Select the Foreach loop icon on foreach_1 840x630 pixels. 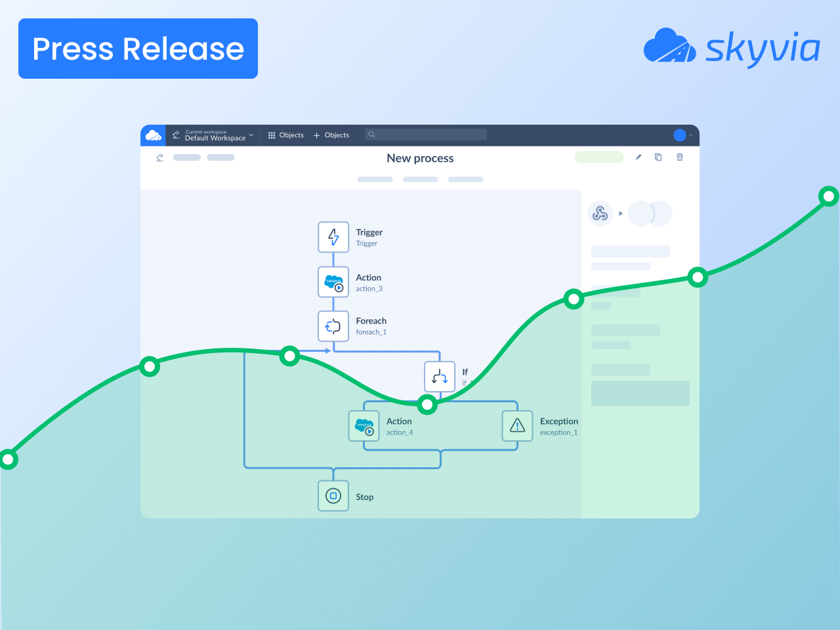click(333, 326)
